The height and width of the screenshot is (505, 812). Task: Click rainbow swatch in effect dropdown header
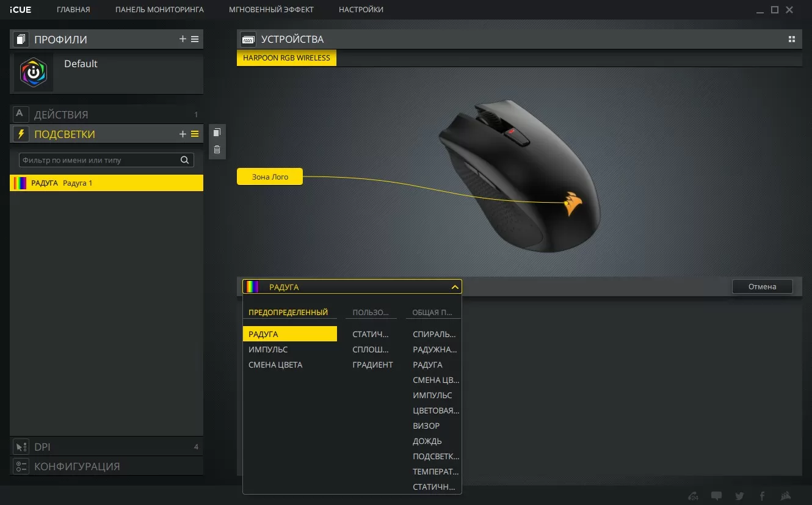pos(252,286)
